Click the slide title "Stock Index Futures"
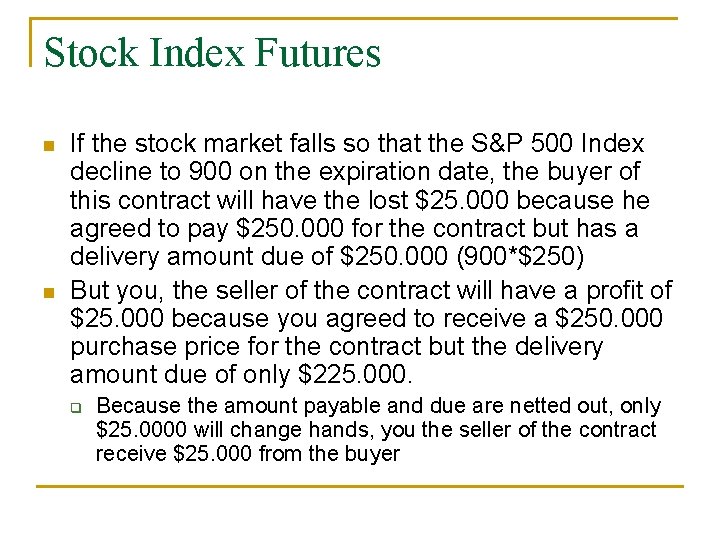This screenshot has height=540, width=720. pos(212,53)
